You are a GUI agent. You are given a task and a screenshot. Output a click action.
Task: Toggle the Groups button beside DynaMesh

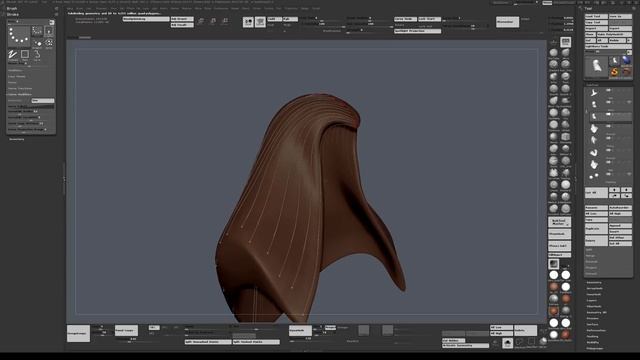click(x=330, y=327)
